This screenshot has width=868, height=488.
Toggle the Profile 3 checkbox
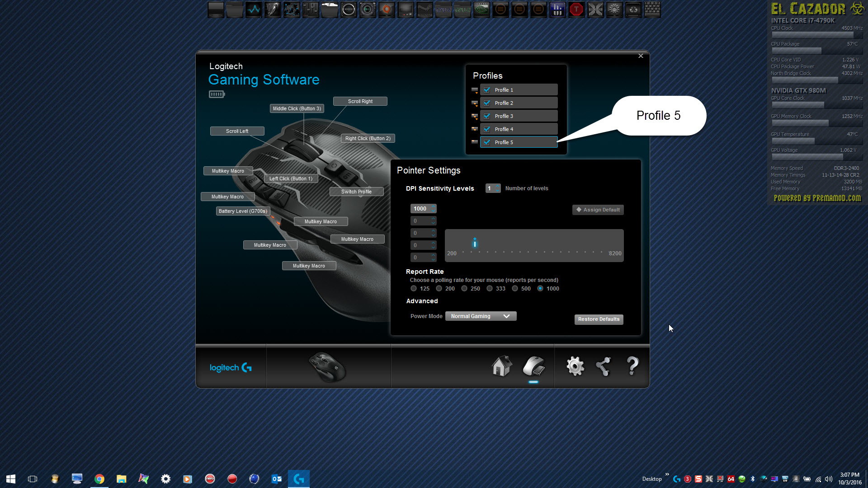coord(487,116)
